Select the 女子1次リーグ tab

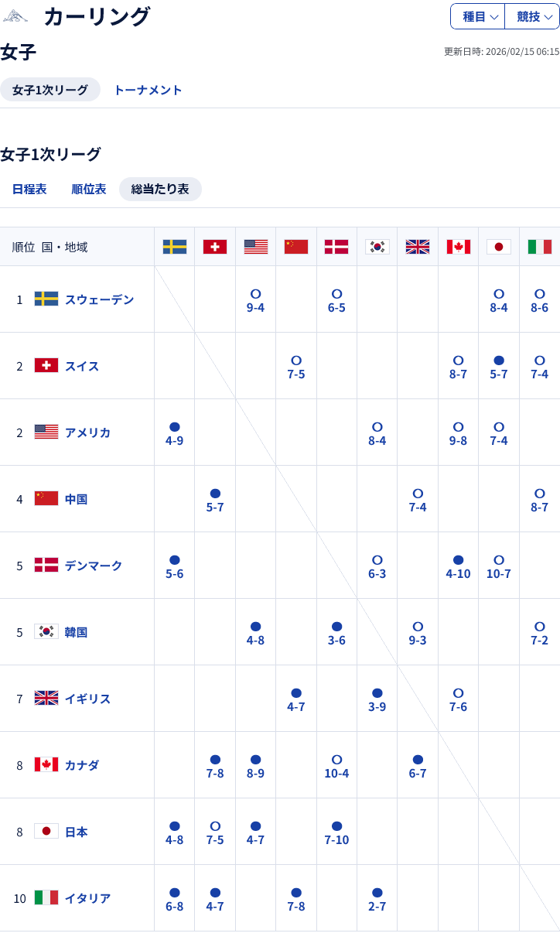coord(50,90)
